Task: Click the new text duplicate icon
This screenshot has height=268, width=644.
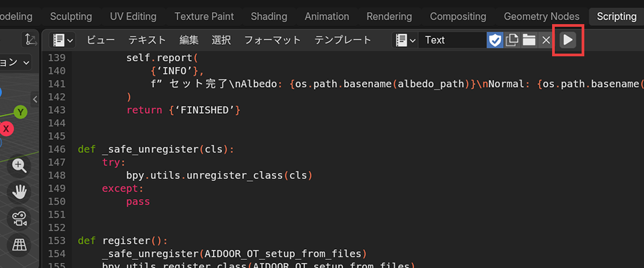Action: pos(513,40)
